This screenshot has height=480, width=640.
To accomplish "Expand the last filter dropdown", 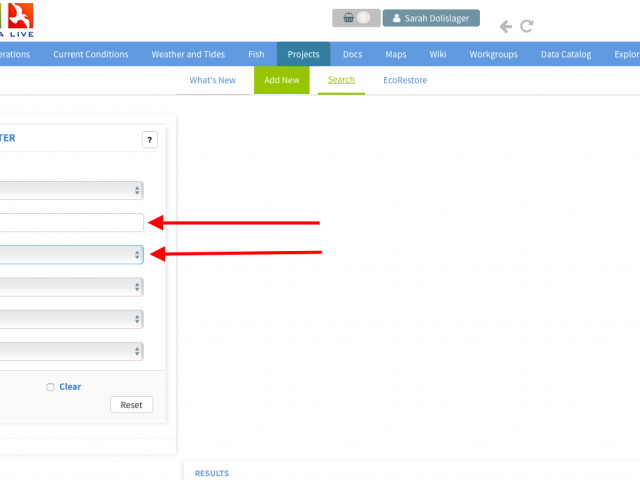I will click(x=70, y=351).
